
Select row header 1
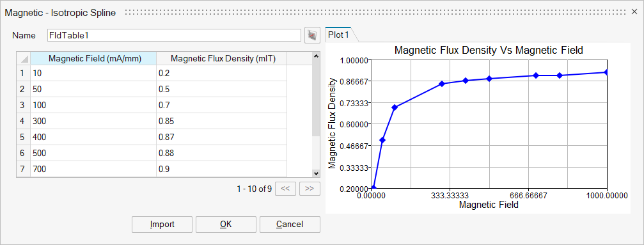(23, 73)
